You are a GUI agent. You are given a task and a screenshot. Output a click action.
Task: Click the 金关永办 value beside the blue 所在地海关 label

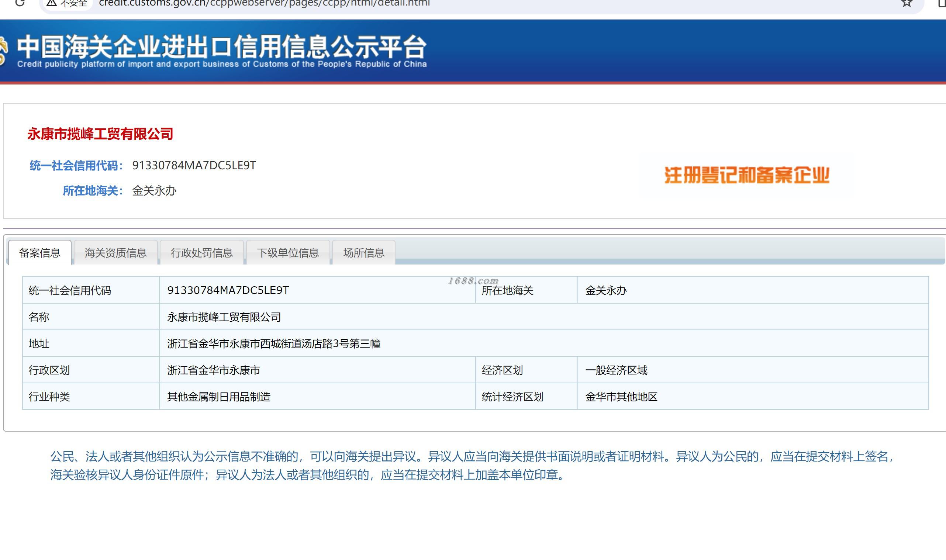coord(154,191)
